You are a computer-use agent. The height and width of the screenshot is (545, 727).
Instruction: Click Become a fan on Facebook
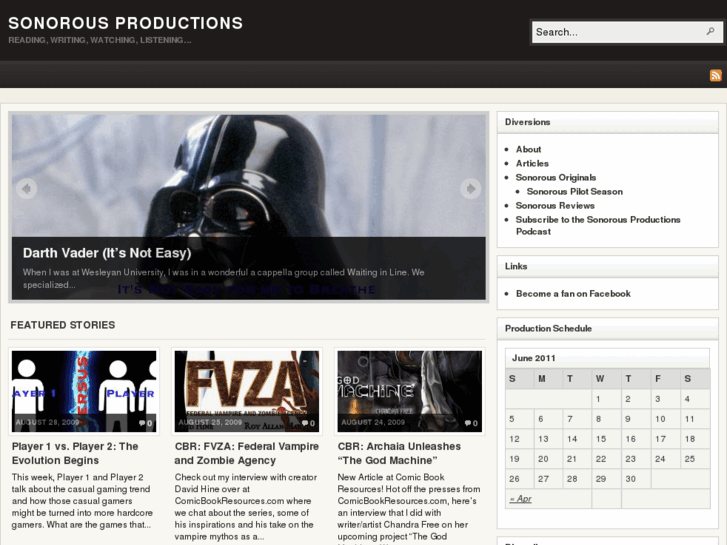point(573,294)
